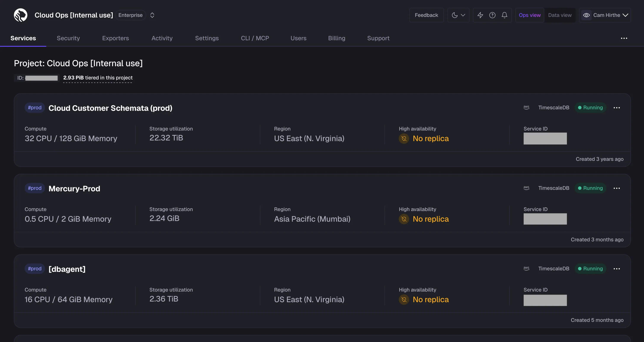The height and width of the screenshot is (342, 644).
Task: Switch to the Activity tab
Action: coord(162,38)
